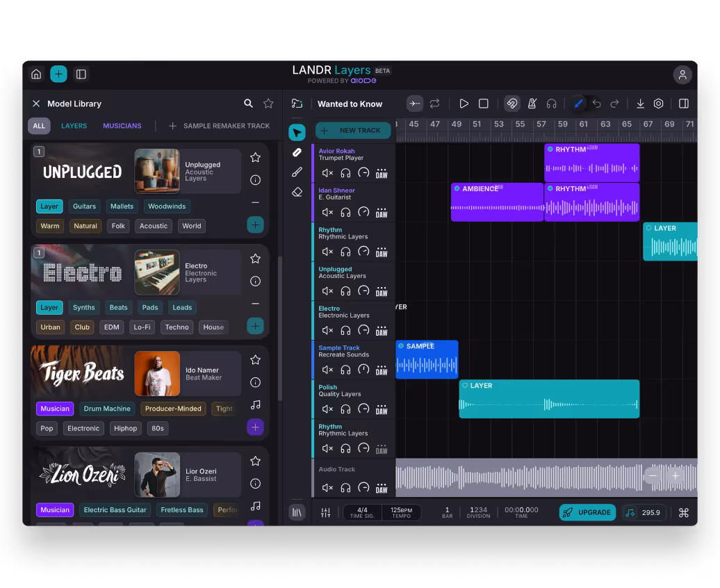Zoom out timeline with minus button
The height and width of the screenshot is (588, 720).
point(653,476)
